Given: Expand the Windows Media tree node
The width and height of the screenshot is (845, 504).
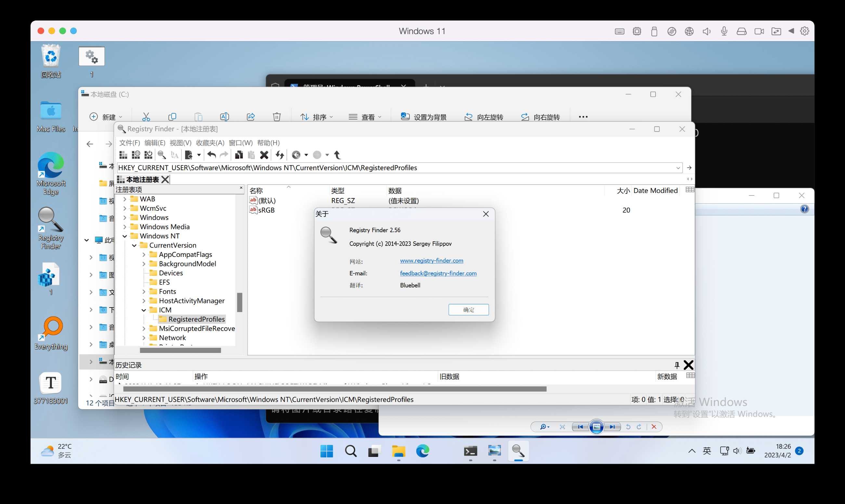Looking at the screenshot, I should coord(125,227).
